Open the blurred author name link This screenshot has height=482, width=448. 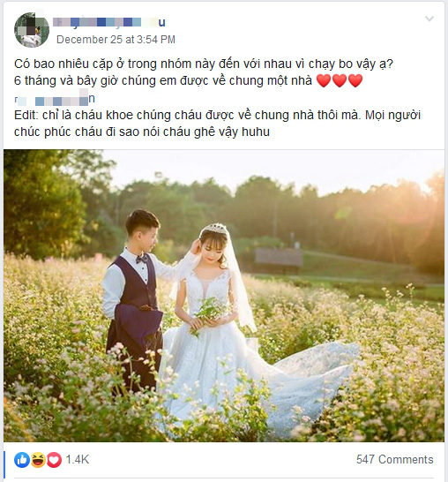tap(109, 22)
